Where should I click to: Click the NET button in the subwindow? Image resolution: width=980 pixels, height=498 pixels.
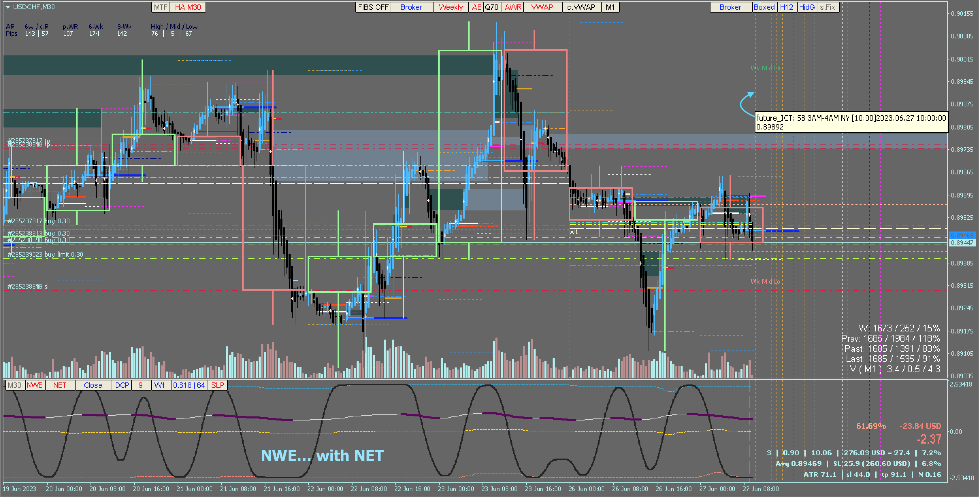(60, 385)
